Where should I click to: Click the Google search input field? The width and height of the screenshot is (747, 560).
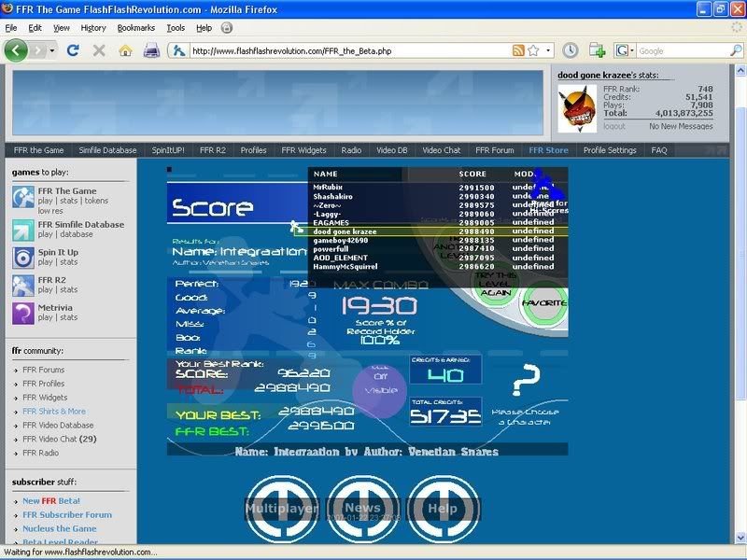coord(677,50)
